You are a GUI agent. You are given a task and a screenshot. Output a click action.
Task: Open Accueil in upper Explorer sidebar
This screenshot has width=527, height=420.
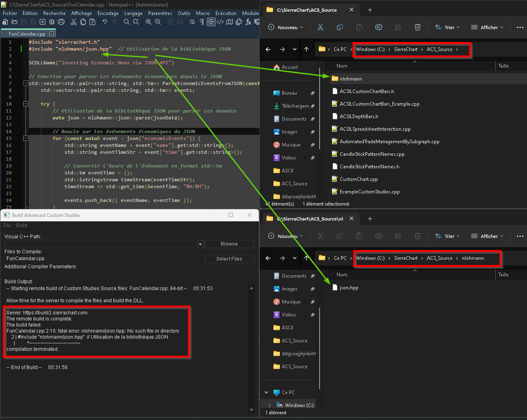coord(290,67)
